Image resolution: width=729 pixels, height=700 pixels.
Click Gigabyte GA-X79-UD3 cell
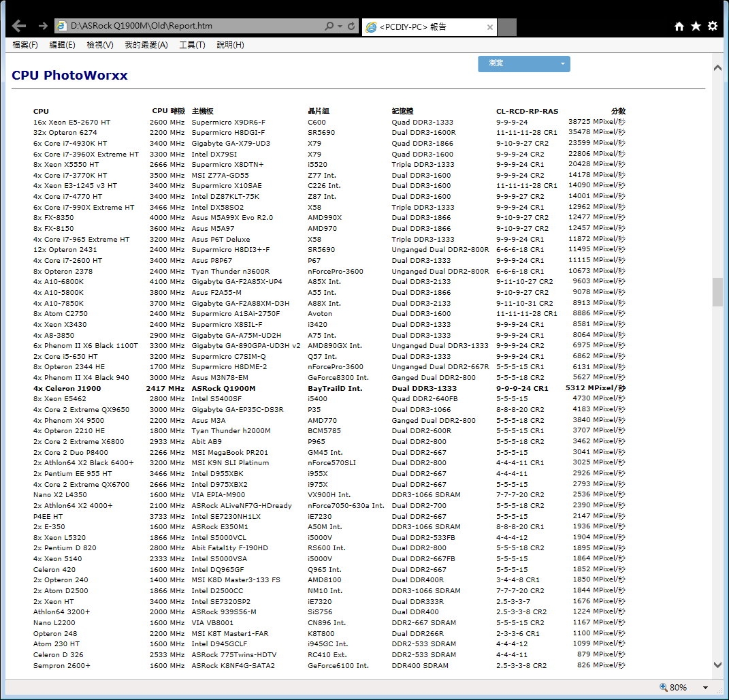point(231,143)
